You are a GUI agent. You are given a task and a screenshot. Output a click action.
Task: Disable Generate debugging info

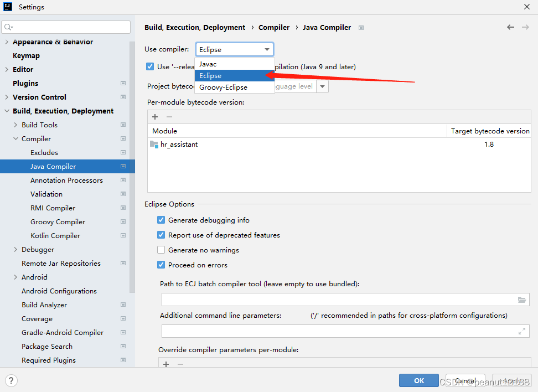161,220
